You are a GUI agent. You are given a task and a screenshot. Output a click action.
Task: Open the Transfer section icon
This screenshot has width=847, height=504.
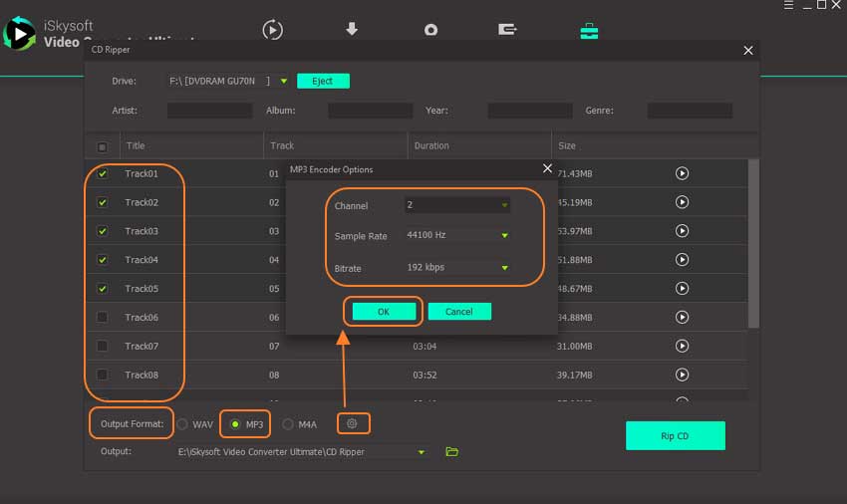pos(508,30)
